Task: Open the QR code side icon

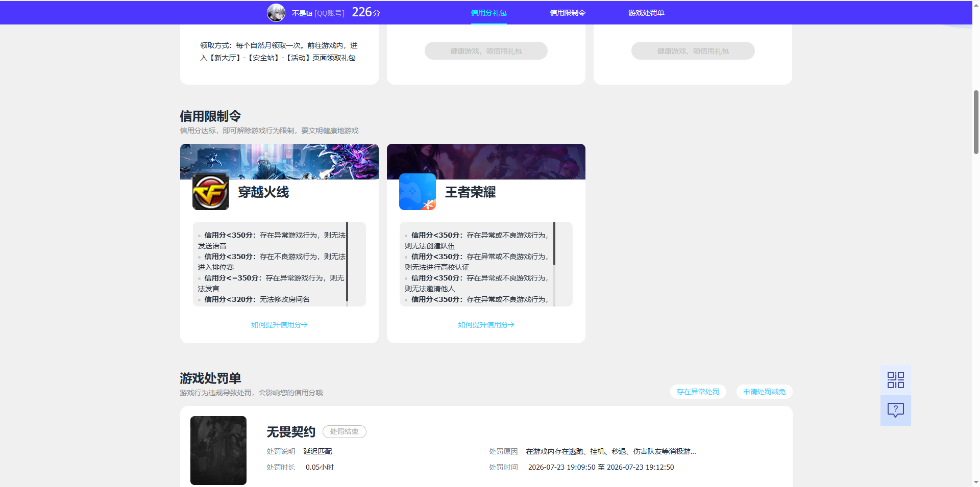Action: tap(895, 380)
